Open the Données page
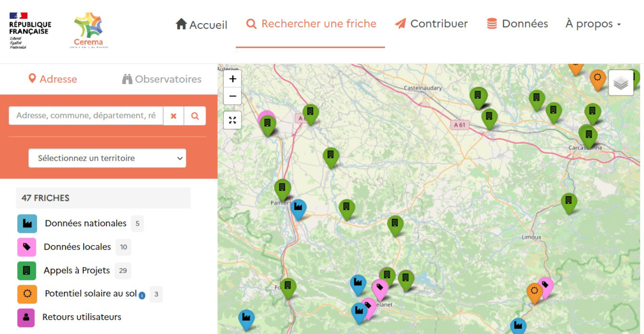The image size is (644, 334). point(517,24)
